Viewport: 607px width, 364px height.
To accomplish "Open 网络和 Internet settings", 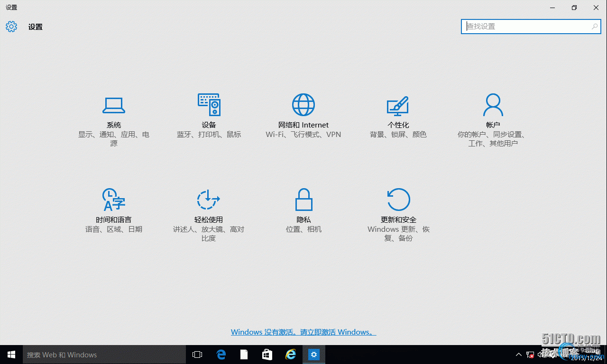I will tap(303, 116).
